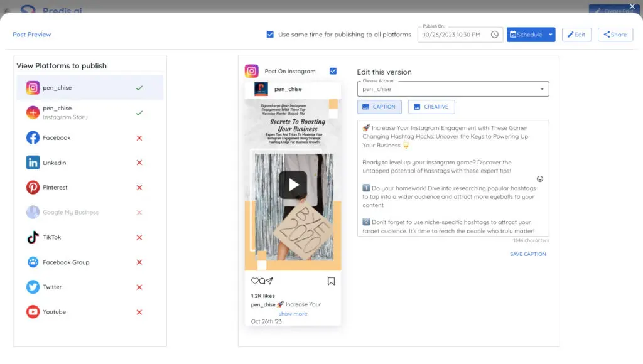Enable Pinterest publishing via red X

tap(139, 188)
